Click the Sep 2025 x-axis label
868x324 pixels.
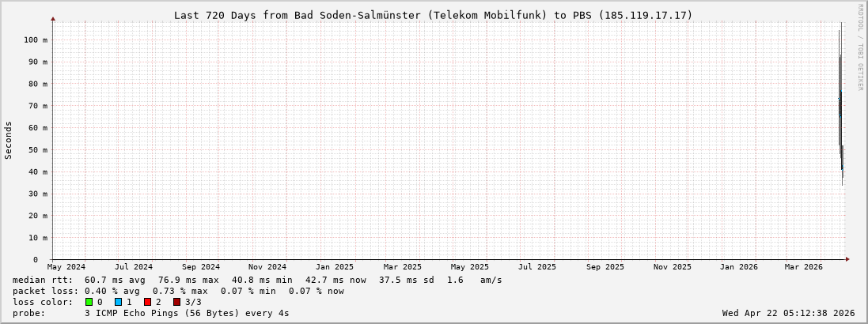[605, 267]
